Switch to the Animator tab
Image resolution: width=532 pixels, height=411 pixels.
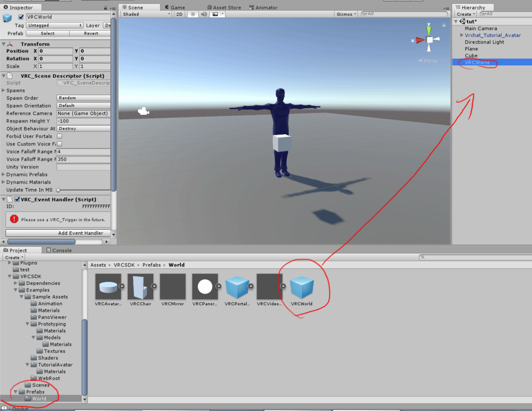263,7
